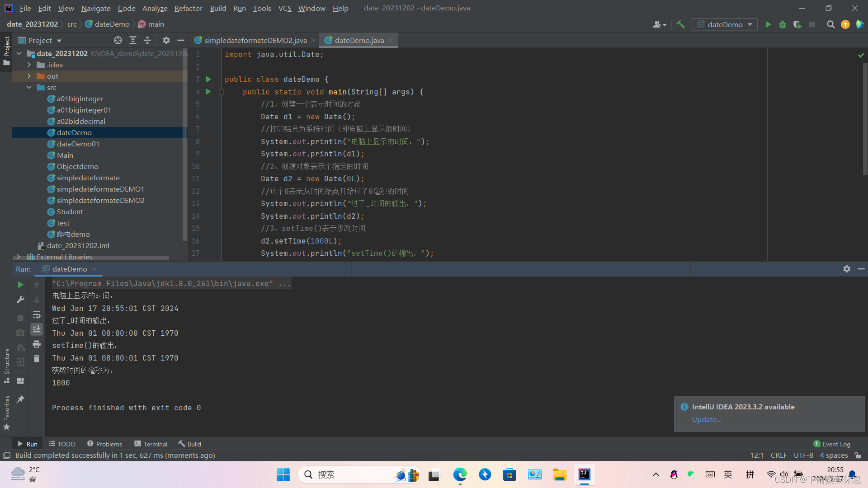Open the Favorites side tool window
Image resolution: width=868 pixels, height=488 pixels.
pos(7,413)
